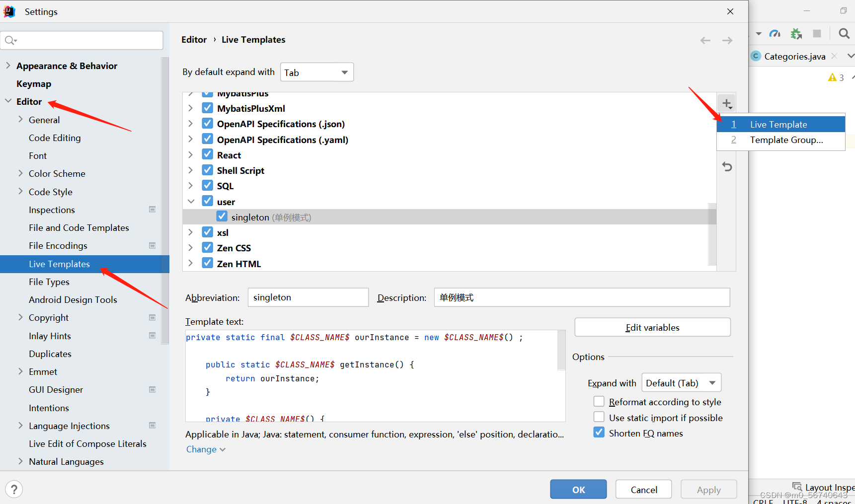Open the help question mark button

click(x=14, y=490)
